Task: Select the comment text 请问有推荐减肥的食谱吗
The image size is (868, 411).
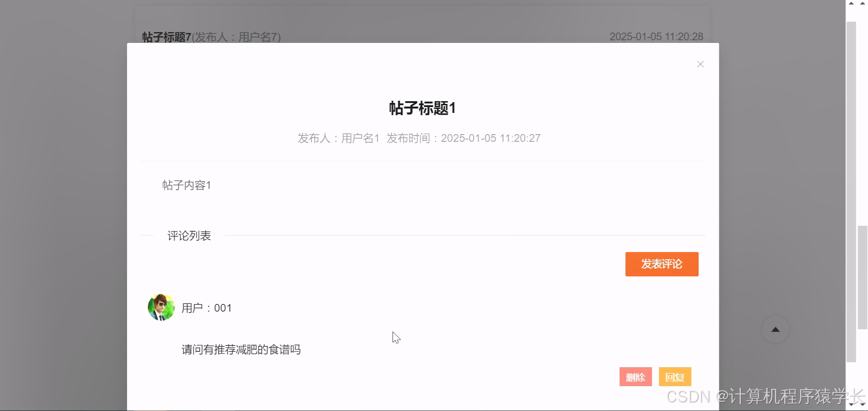Action: point(241,350)
